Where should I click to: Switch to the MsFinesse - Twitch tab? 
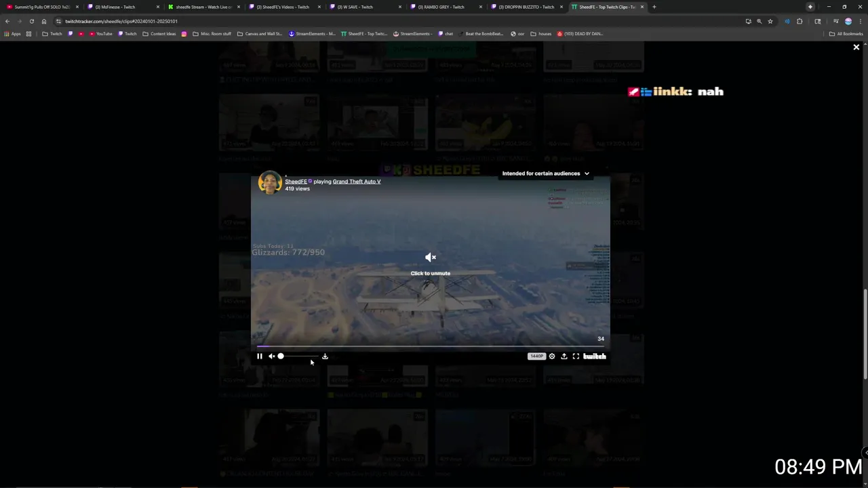point(121,7)
